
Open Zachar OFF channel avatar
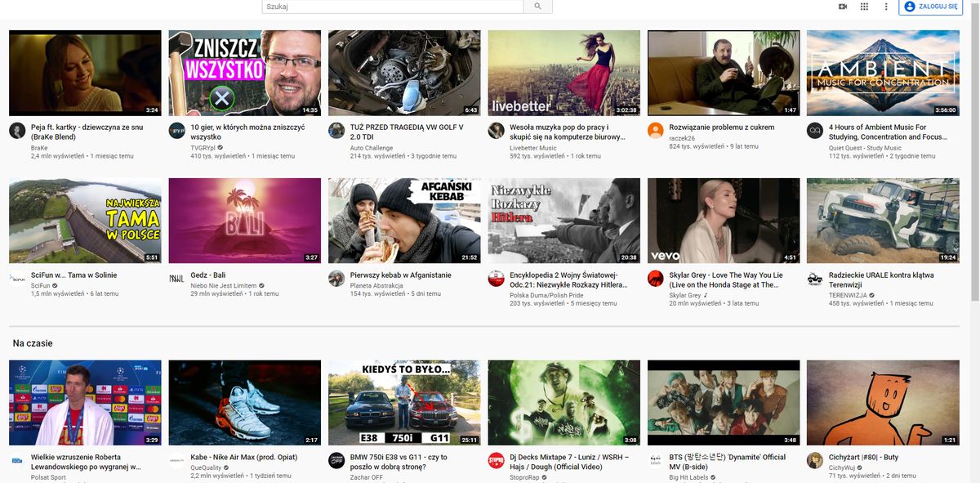(x=336, y=461)
